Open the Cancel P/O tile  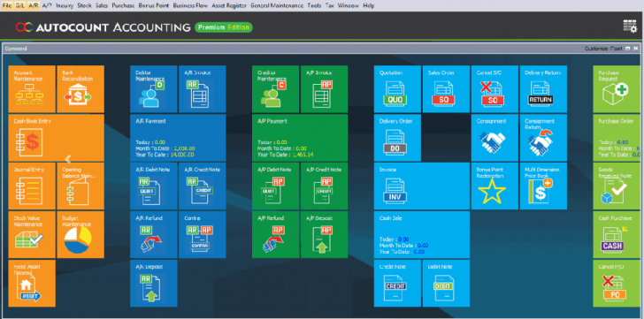click(x=617, y=284)
